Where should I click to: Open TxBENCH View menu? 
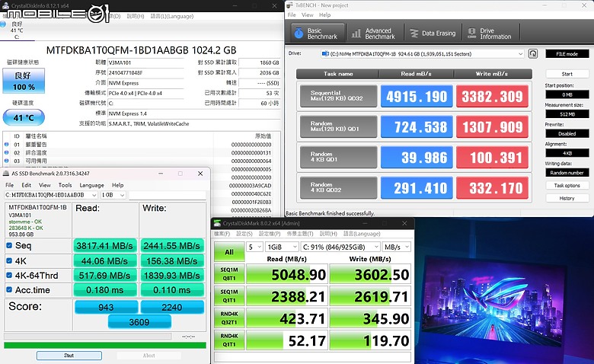(308, 14)
